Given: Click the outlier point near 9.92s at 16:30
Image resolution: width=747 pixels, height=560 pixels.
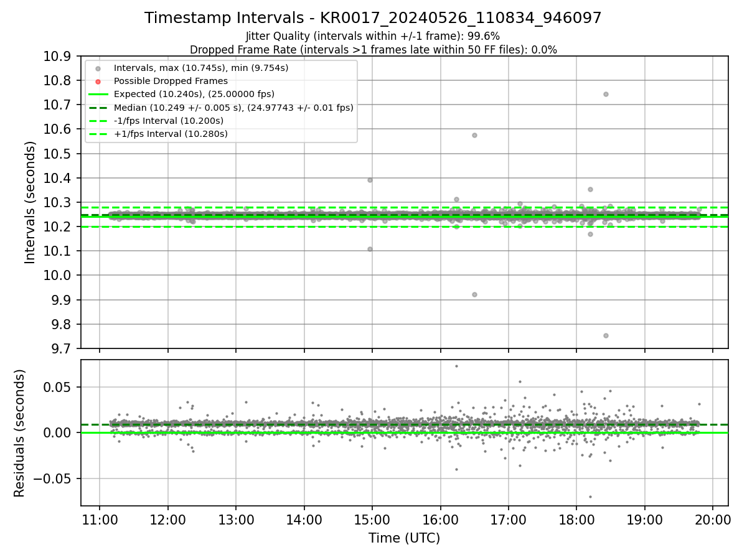Looking at the screenshot, I should 474,294.
